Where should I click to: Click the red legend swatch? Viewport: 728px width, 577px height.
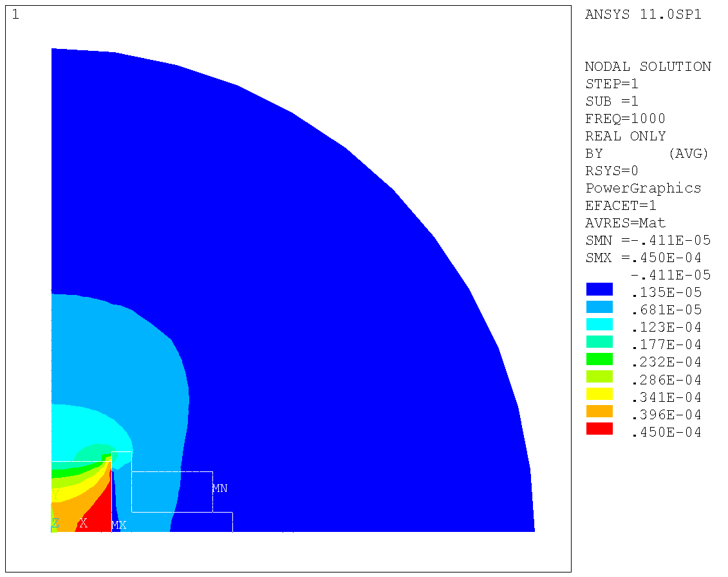click(599, 429)
